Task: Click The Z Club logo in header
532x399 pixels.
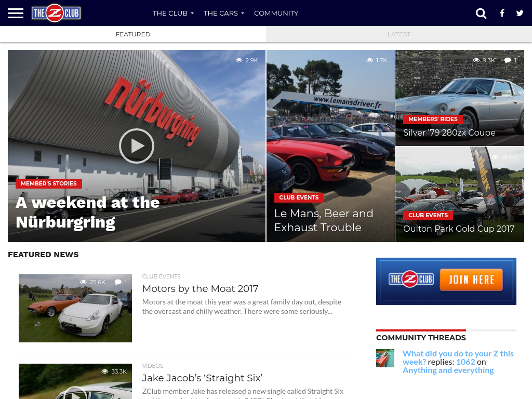Action: (x=56, y=13)
